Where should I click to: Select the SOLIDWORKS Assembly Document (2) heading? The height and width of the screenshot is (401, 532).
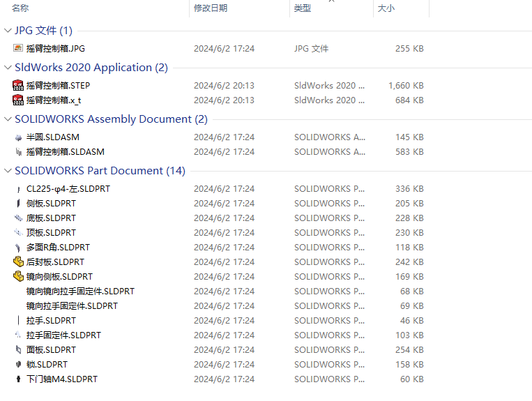pyautogui.click(x=111, y=119)
